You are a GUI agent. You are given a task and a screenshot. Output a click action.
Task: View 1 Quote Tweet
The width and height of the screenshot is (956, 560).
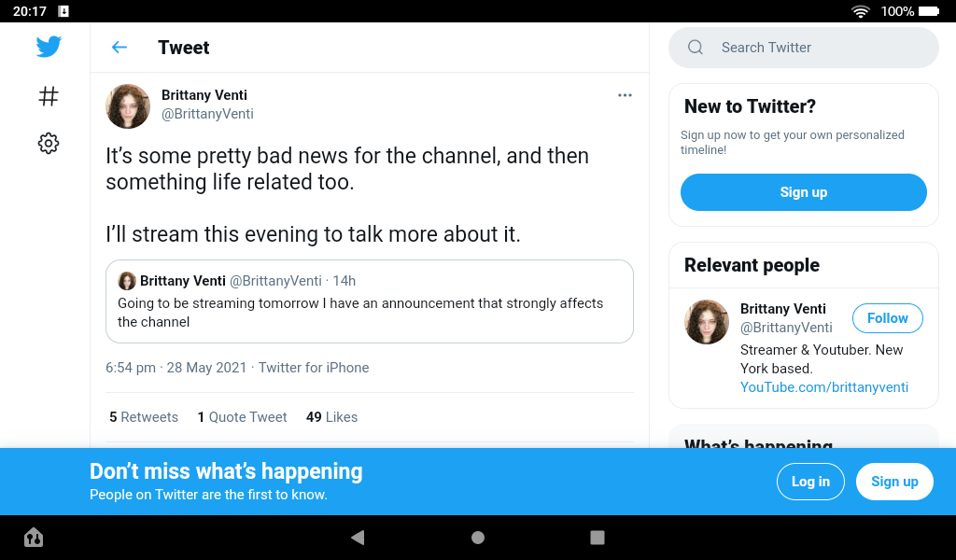(242, 417)
